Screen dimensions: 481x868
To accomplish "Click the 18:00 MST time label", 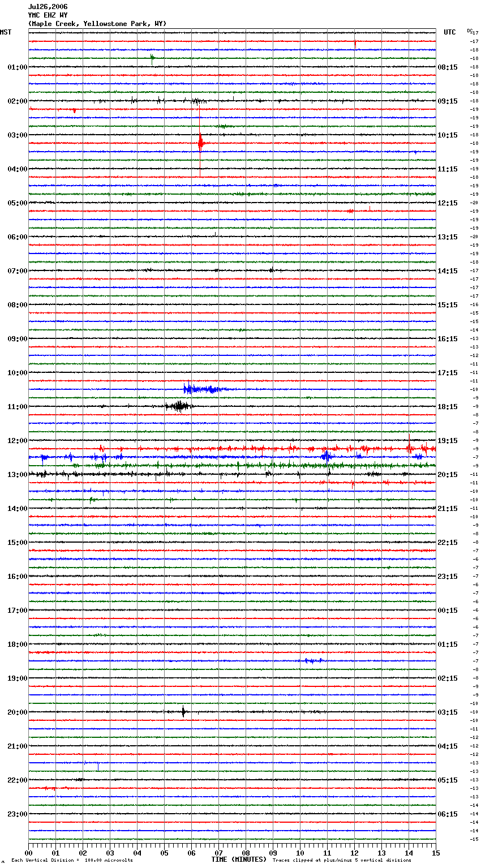I will 18,644.
